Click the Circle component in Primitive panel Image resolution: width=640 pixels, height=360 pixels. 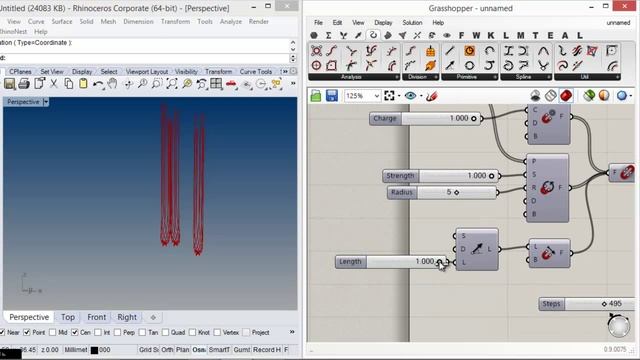point(469,65)
